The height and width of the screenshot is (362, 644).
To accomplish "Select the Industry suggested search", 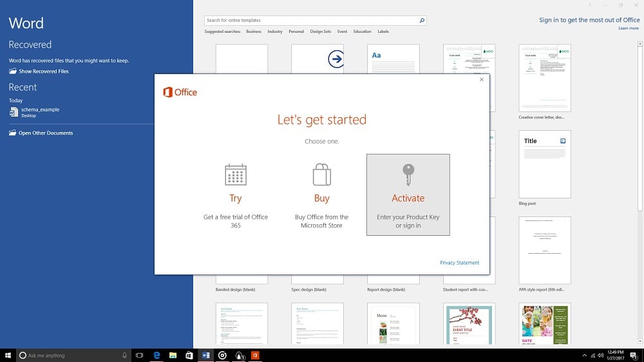I will point(275,31).
